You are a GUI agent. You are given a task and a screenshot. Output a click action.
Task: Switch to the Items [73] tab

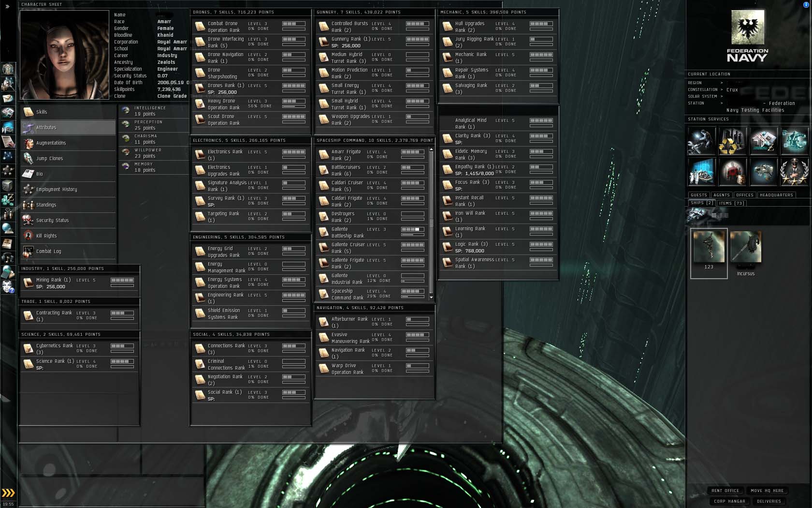click(731, 203)
